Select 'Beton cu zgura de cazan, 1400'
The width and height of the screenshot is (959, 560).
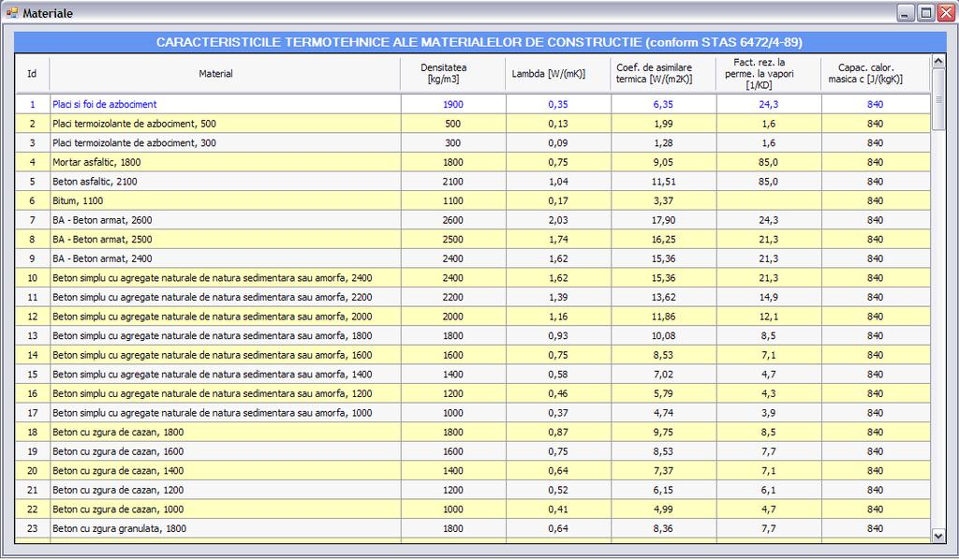click(472, 470)
